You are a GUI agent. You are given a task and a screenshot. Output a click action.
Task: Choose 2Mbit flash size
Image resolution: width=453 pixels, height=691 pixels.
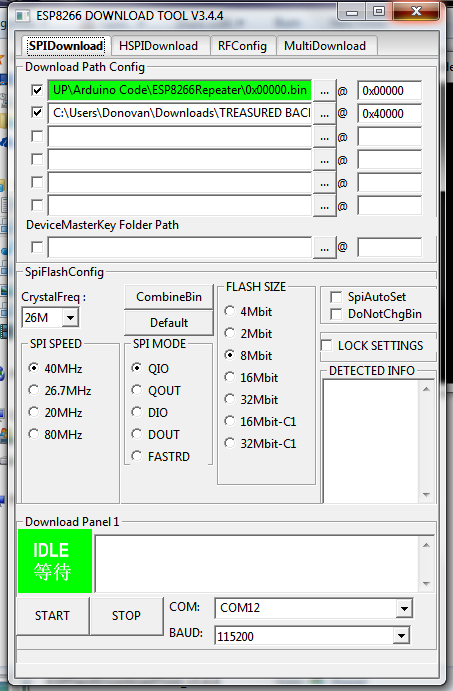coord(249,334)
